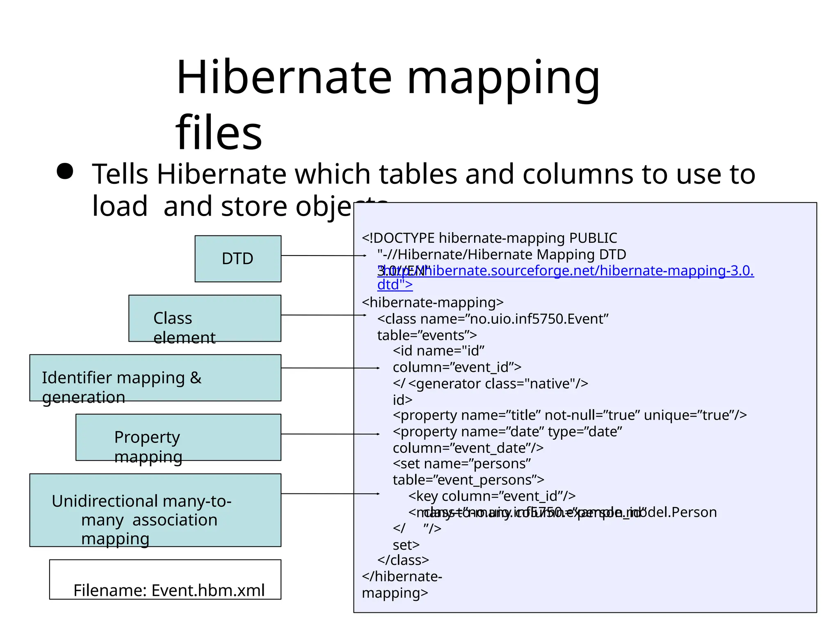Select the '<id name="id"' line
This screenshot has width=840, height=630.
point(438,351)
